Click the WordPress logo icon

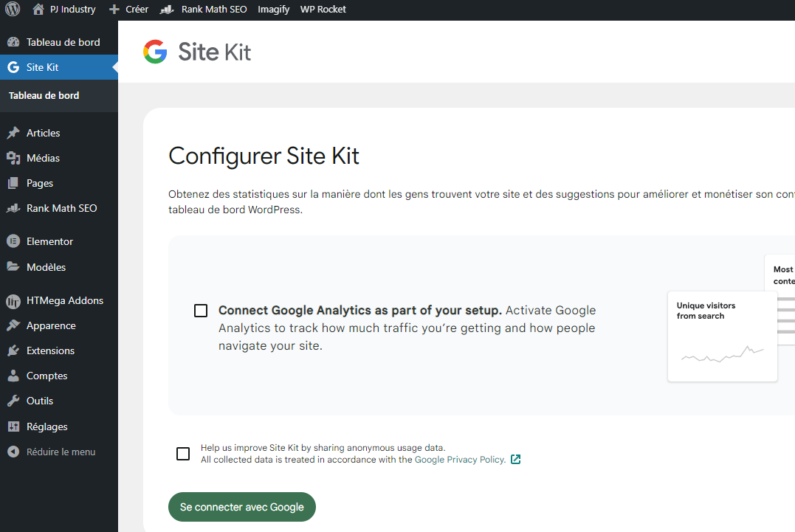(13, 10)
